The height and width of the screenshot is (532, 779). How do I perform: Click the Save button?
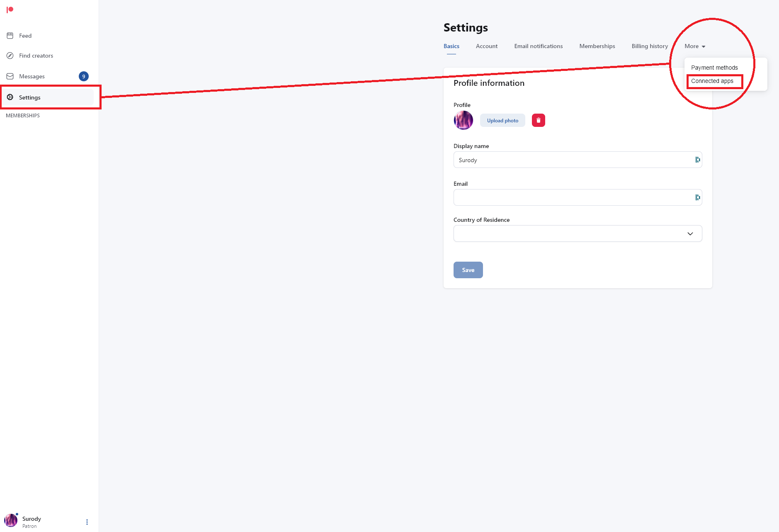tap(468, 270)
